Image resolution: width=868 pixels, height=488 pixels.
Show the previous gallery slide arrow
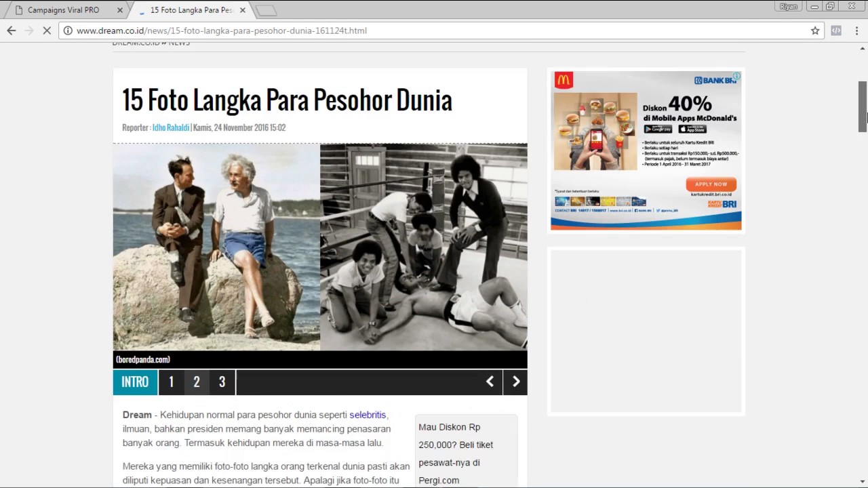tap(490, 382)
